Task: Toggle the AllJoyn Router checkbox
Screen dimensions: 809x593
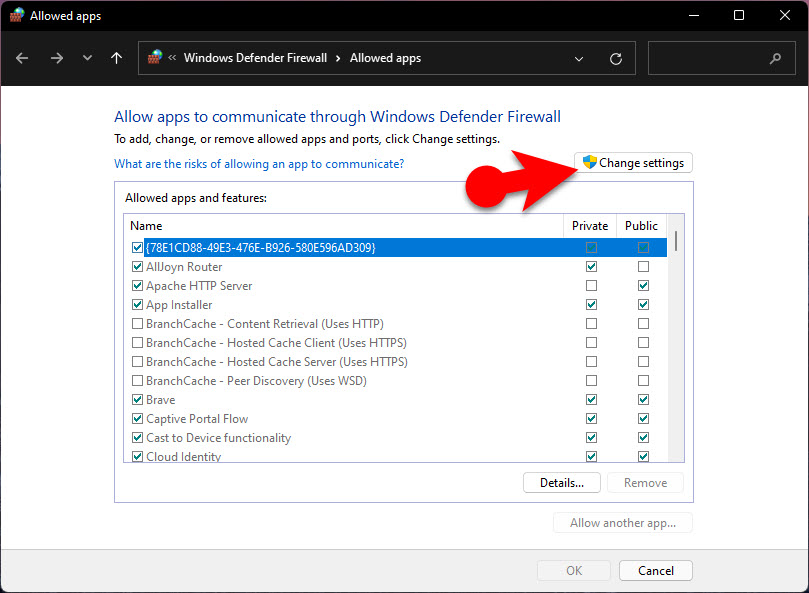Action: point(137,267)
